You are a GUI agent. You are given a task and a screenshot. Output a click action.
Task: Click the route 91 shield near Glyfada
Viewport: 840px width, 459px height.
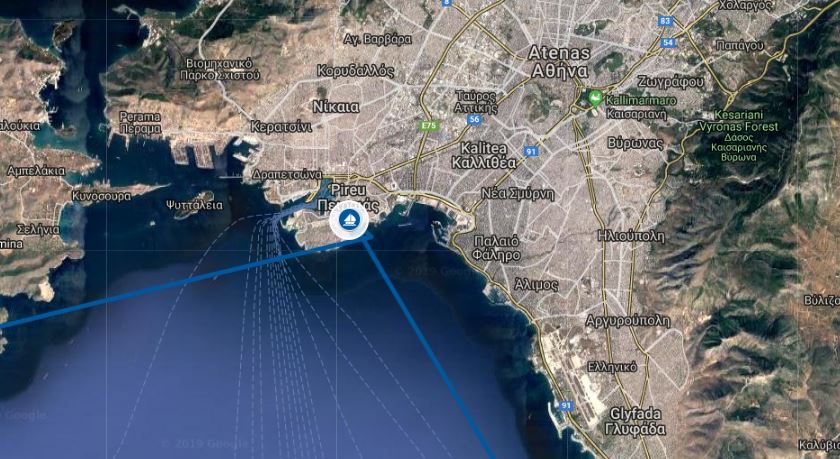click(565, 405)
